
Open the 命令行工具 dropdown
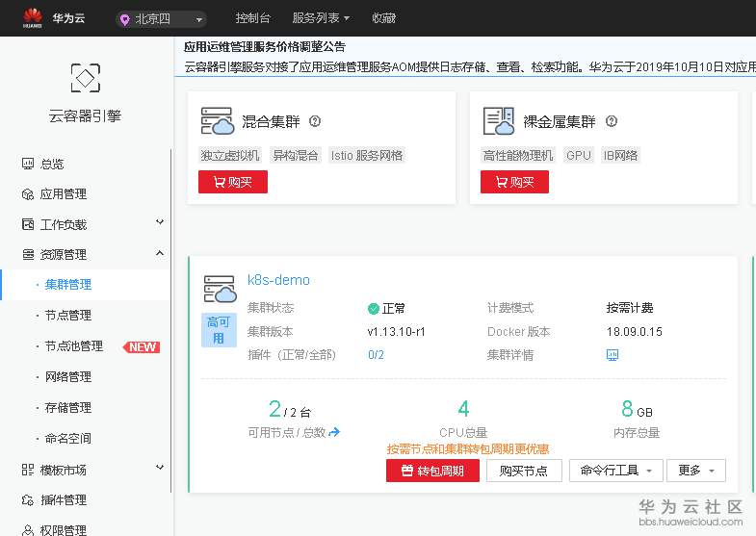[616, 471]
